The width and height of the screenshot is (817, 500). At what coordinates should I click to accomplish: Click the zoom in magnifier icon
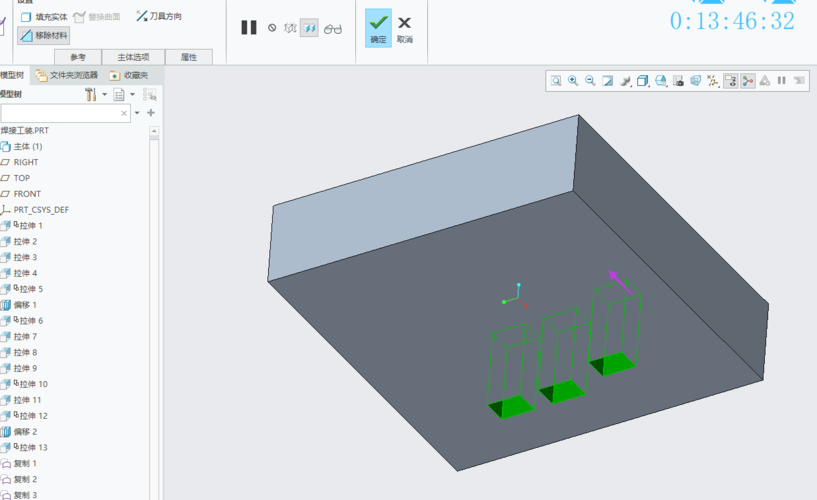(573, 81)
